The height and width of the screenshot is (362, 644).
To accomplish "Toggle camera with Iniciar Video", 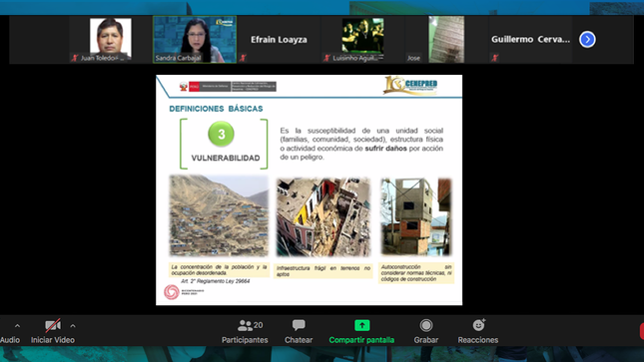I will 53,331.
